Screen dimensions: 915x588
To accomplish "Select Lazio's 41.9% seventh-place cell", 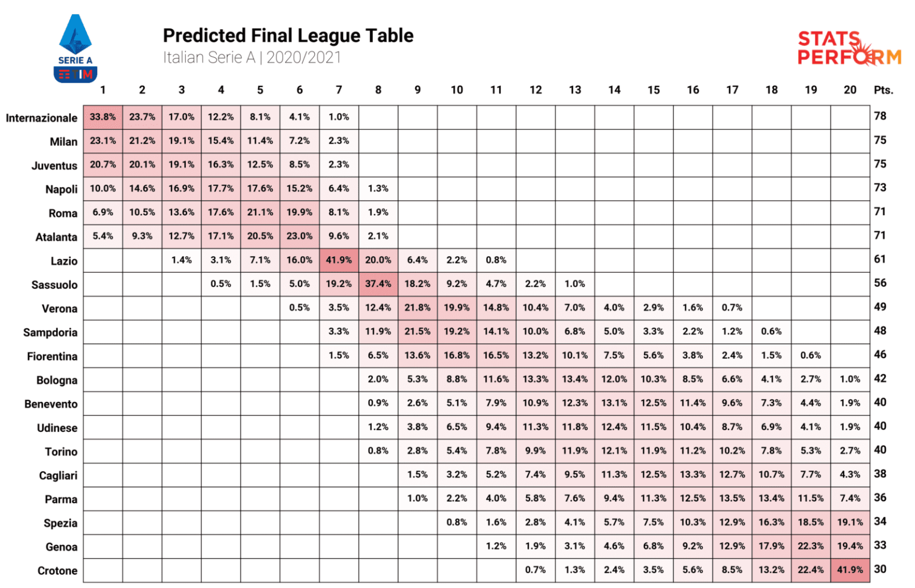I will 339,260.
